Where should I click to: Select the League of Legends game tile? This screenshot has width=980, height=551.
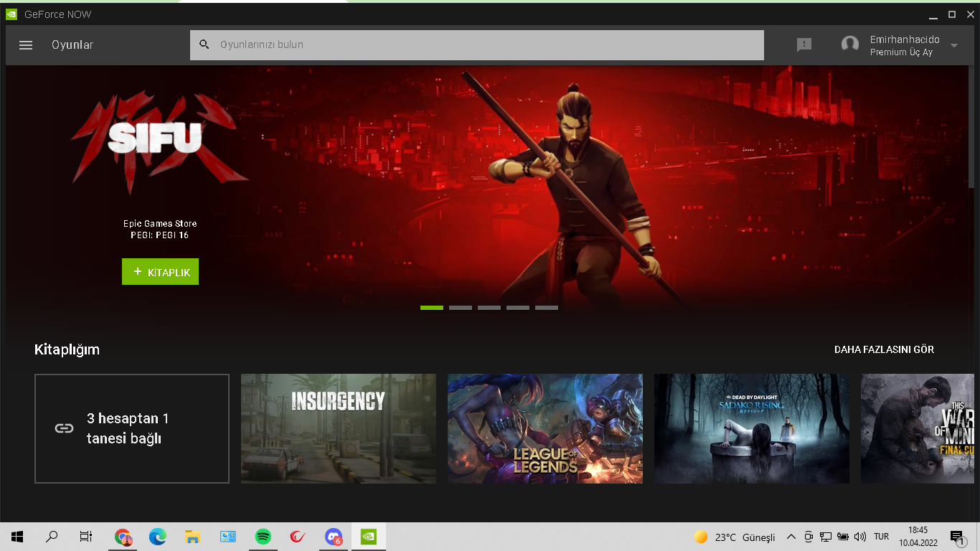[545, 428]
